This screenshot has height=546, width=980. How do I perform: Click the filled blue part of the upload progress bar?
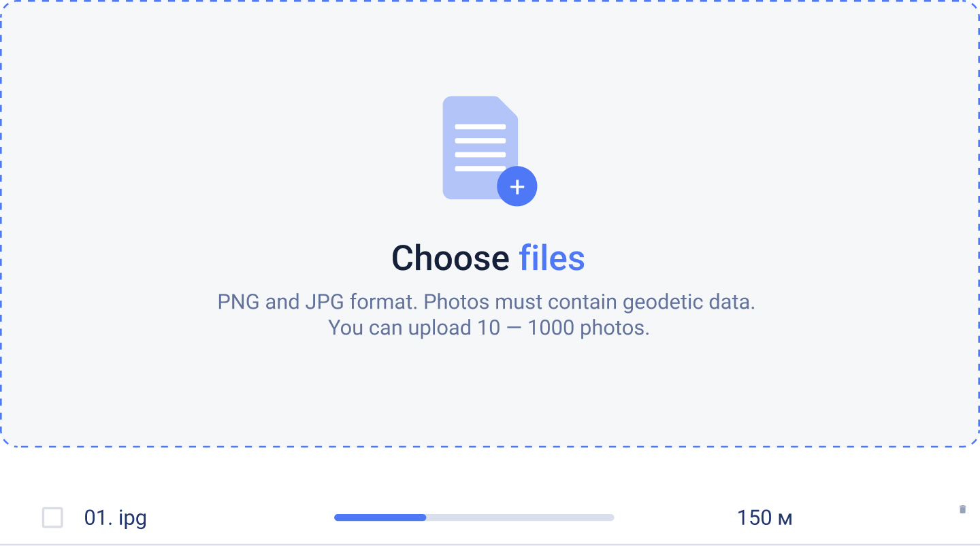[380, 517]
